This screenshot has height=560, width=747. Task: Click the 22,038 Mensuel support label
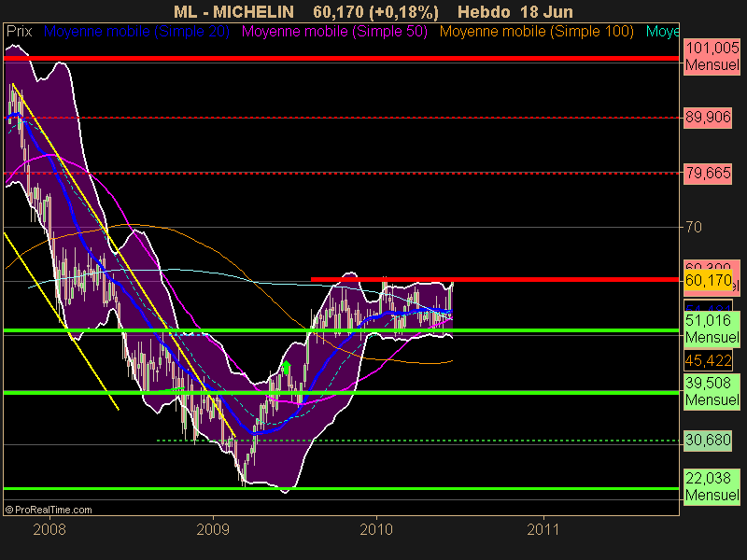(712, 486)
